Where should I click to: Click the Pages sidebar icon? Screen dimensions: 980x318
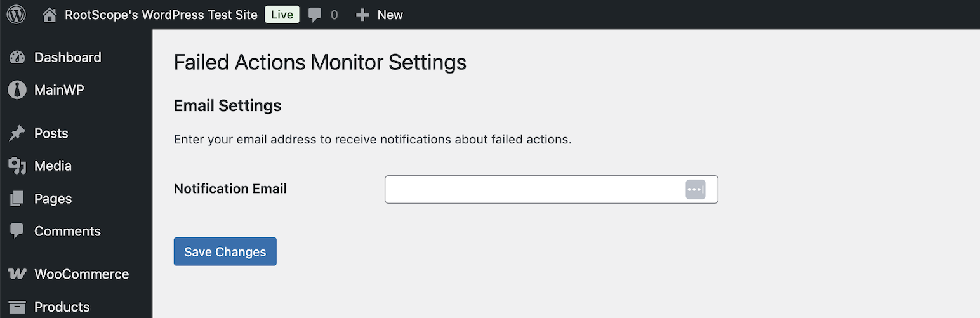click(x=17, y=199)
